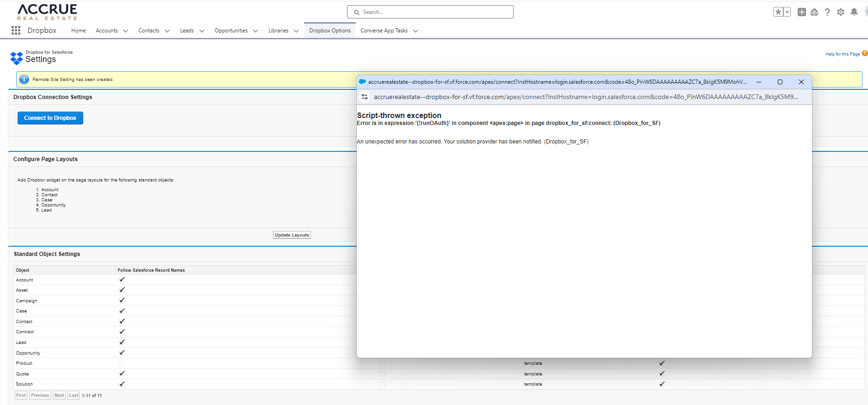Open Global Actions plus icon
Viewport: 868px width, 405px height.
[x=802, y=12]
